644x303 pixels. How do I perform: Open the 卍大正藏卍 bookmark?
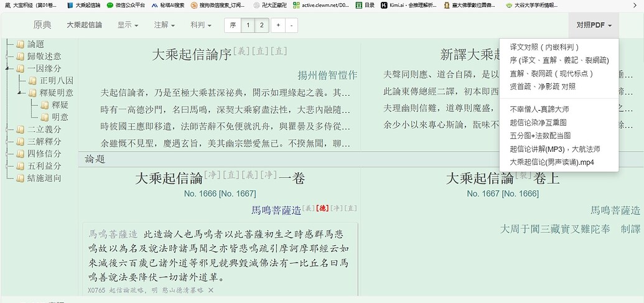point(270,6)
